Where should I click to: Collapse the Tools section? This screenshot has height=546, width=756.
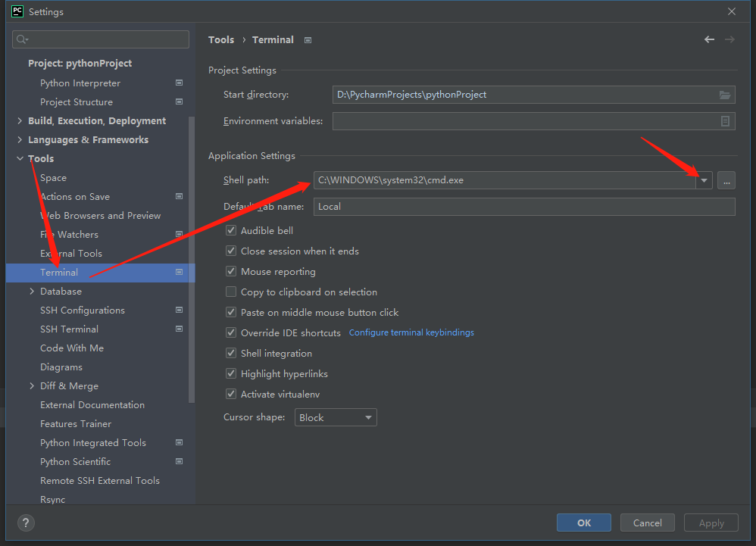[20, 158]
